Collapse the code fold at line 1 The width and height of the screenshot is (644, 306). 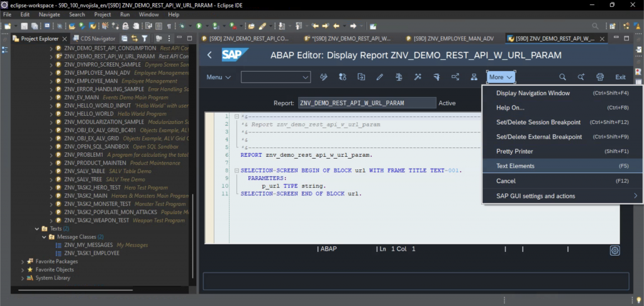click(236, 117)
